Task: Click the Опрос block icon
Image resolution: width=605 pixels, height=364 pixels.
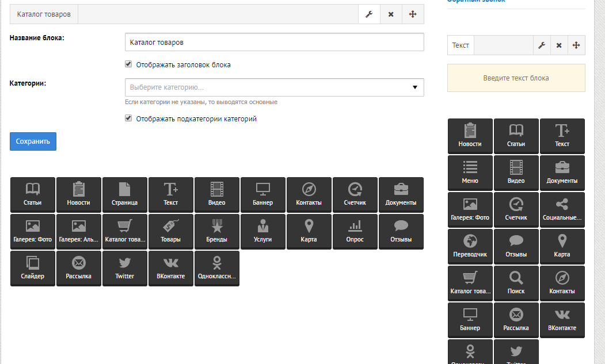Action: click(355, 231)
